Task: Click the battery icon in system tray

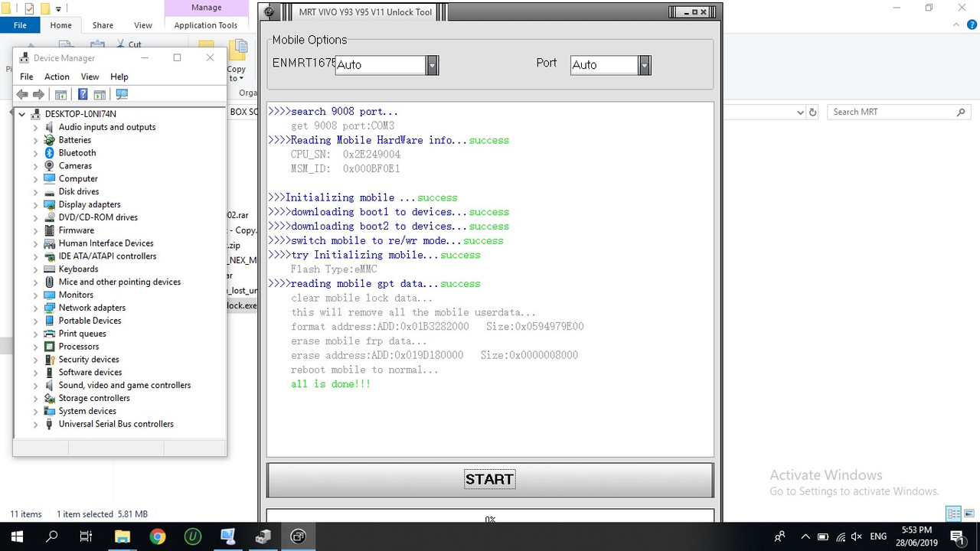Action: [x=822, y=537]
